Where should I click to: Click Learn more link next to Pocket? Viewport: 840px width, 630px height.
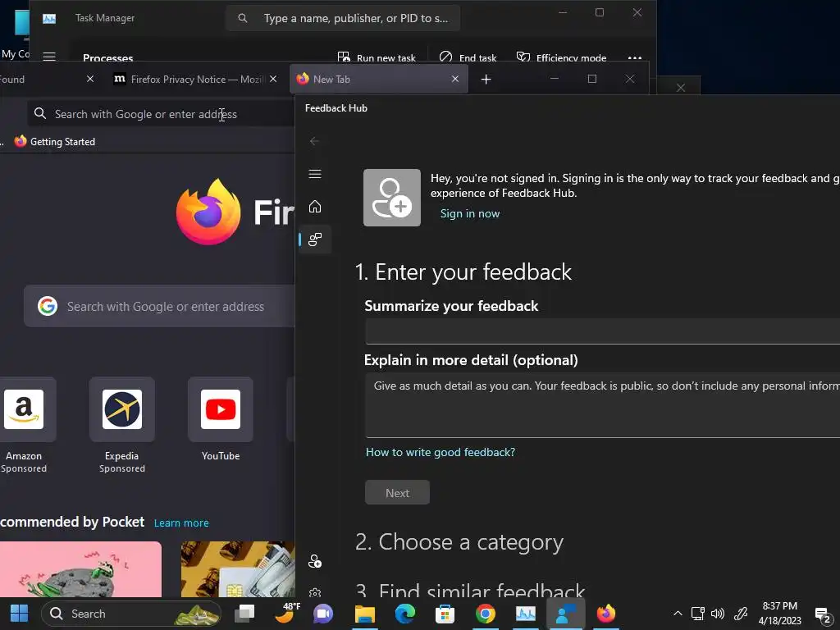(181, 523)
